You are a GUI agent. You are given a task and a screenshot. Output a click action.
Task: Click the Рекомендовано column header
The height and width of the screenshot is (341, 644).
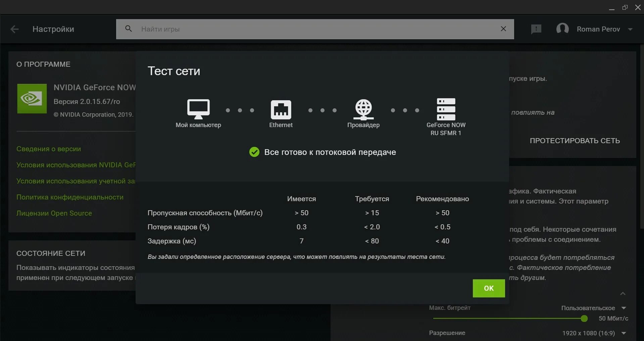tap(442, 199)
